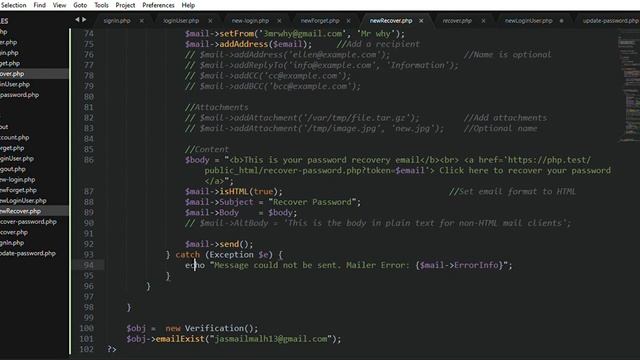The image size is (640, 360).
Task: Close the newForget.php tab
Action: coord(349,21)
